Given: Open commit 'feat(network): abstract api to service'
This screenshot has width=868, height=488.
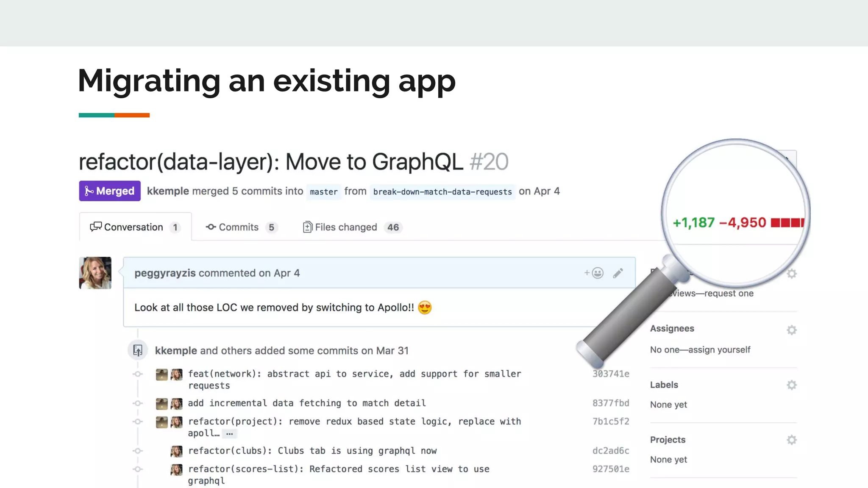Looking at the screenshot, I should [x=355, y=380].
